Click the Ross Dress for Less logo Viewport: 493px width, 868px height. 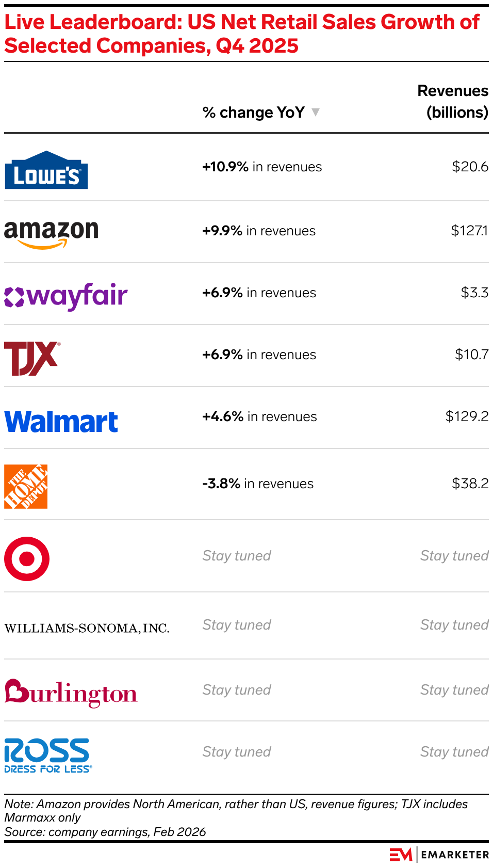pyautogui.click(x=48, y=755)
